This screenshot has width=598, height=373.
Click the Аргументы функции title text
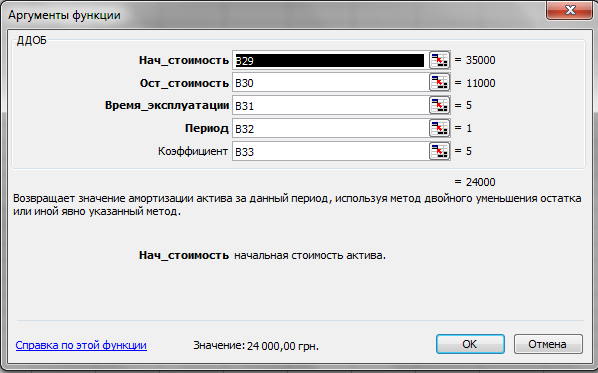click(64, 15)
